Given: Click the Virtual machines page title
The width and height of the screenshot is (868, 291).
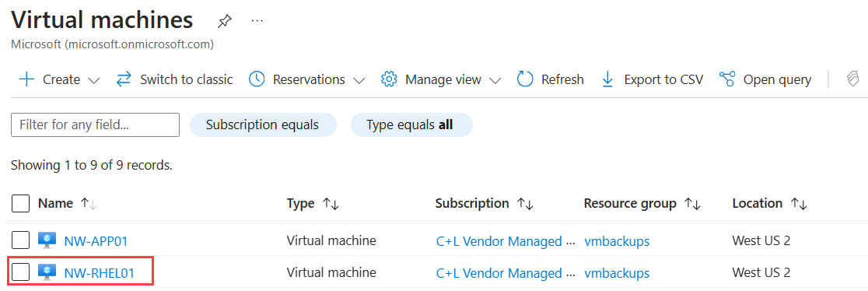Looking at the screenshot, I should [x=102, y=20].
